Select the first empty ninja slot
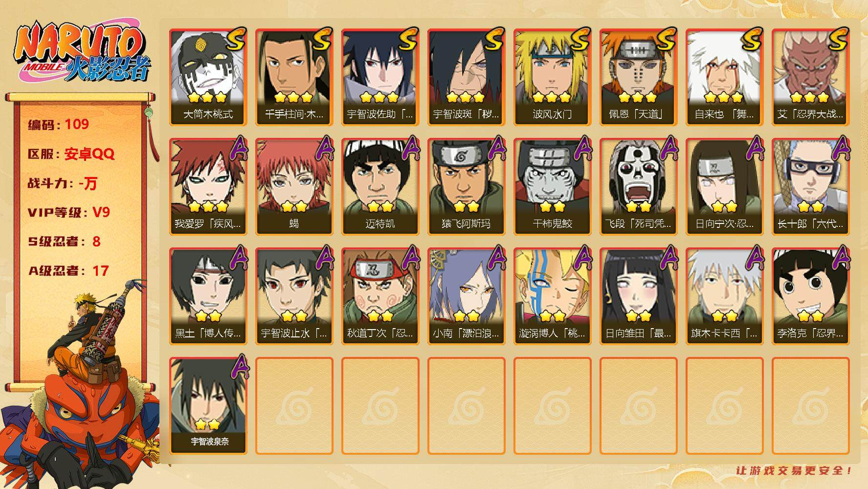This screenshot has height=489, width=868. pyautogui.click(x=294, y=406)
